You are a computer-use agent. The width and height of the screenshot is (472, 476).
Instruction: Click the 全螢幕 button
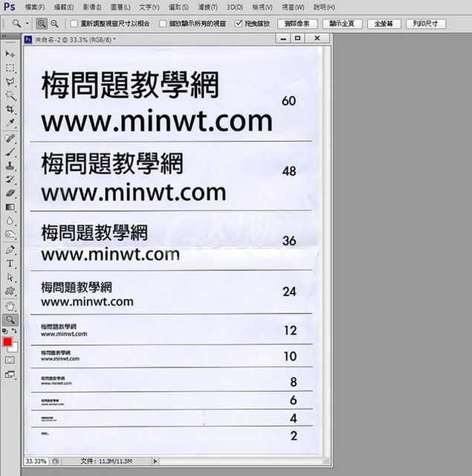384,24
